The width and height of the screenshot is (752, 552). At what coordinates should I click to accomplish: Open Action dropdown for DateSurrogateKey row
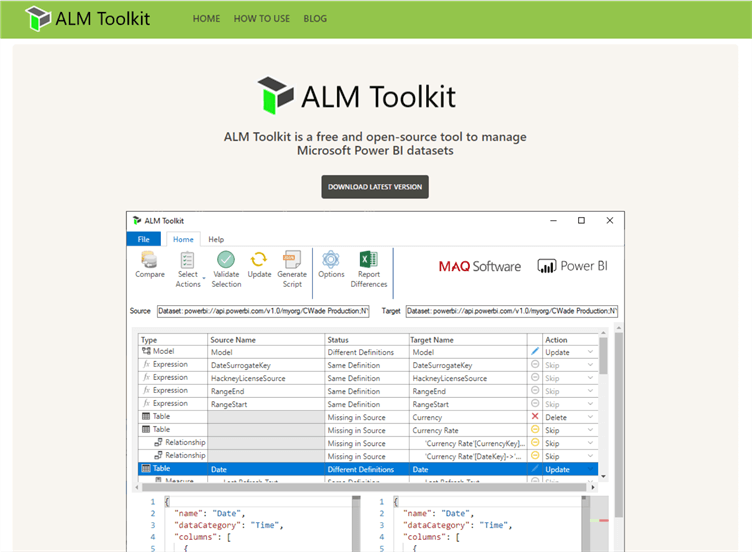tap(590, 365)
